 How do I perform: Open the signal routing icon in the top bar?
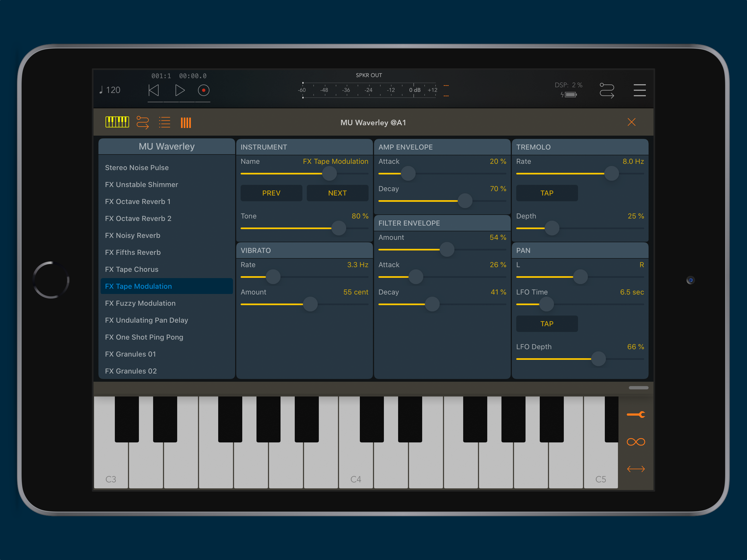[606, 90]
